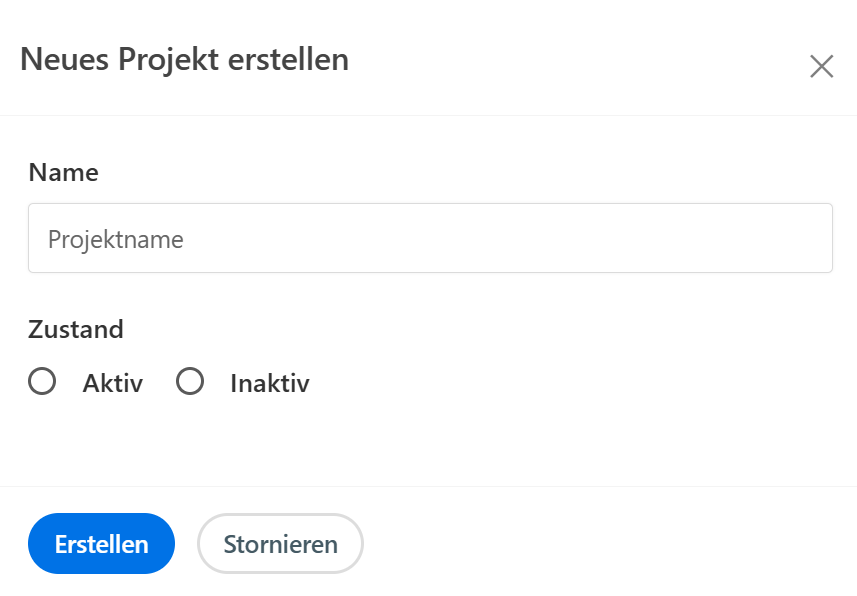Set project state to Aktiv
This screenshot has width=857, height=596.
[x=42, y=382]
